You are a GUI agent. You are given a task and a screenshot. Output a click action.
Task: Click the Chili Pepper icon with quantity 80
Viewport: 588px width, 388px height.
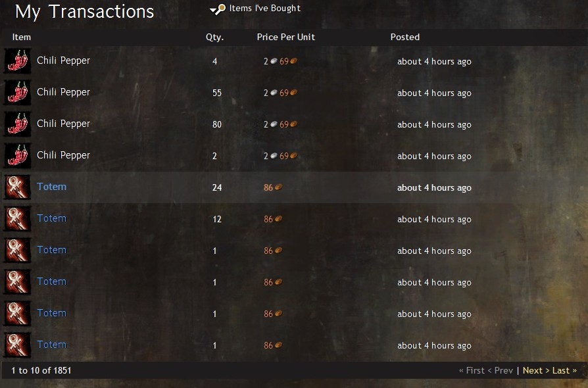(x=17, y=124)
